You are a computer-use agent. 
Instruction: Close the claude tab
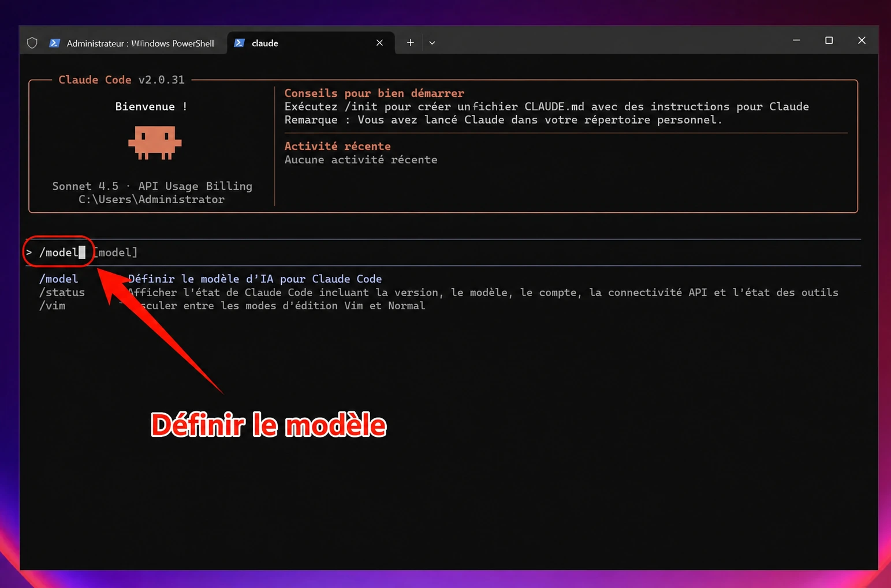pyautogui.click(x=379, y=43)
